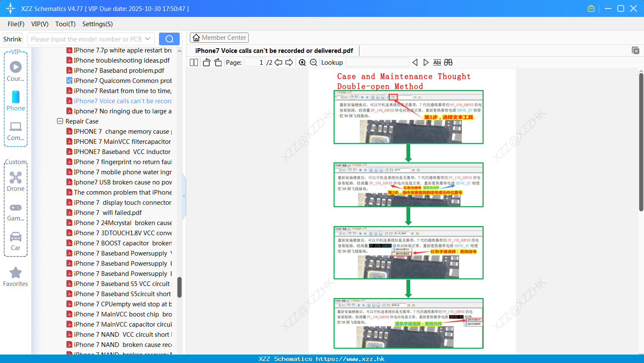Open the File(F) menu

[16, 24]
